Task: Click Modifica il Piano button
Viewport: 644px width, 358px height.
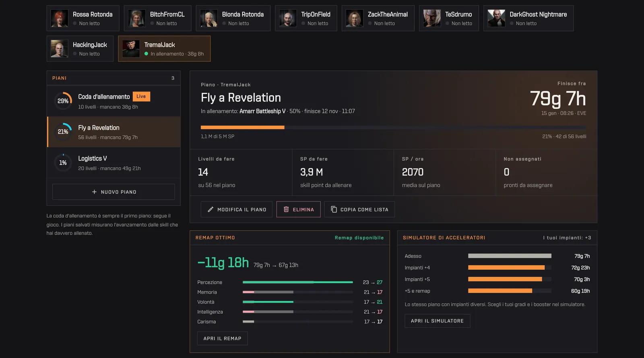Action: click(237, 209)
